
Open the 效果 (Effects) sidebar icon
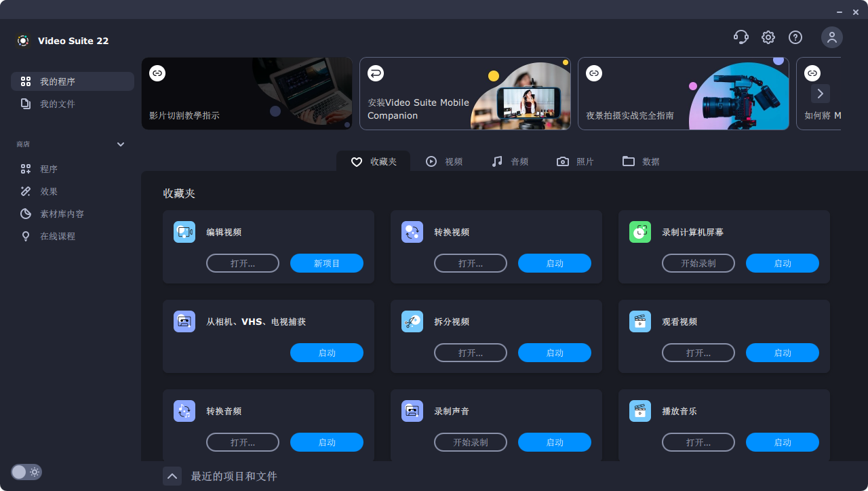click(26, 191)
